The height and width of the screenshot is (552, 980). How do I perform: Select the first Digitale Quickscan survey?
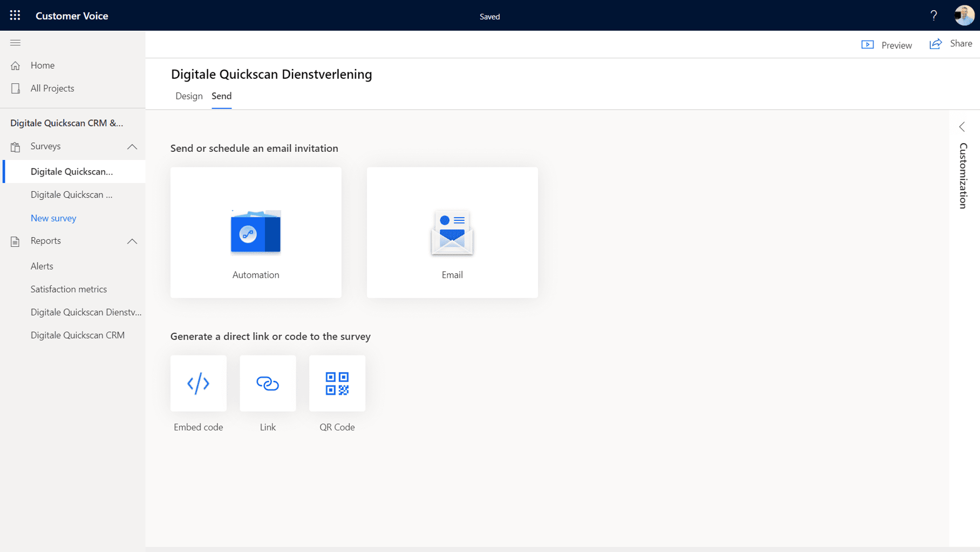(x=72, y=172)
